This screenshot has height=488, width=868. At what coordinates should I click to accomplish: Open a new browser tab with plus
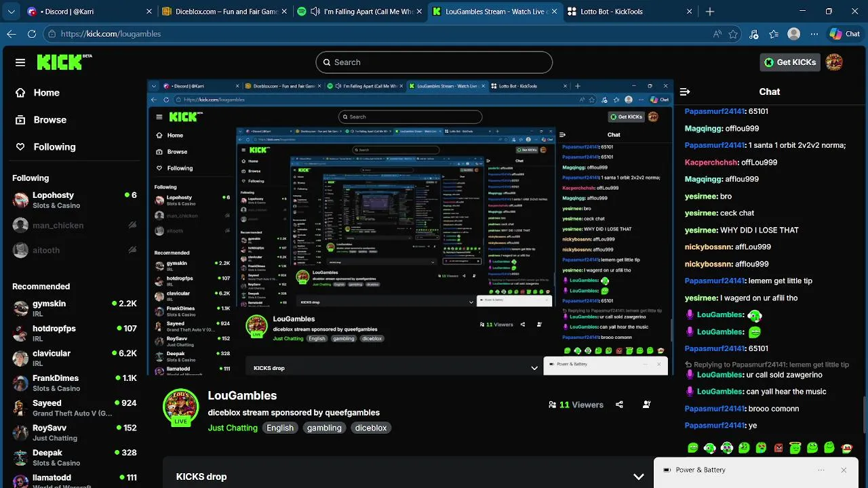710,12
